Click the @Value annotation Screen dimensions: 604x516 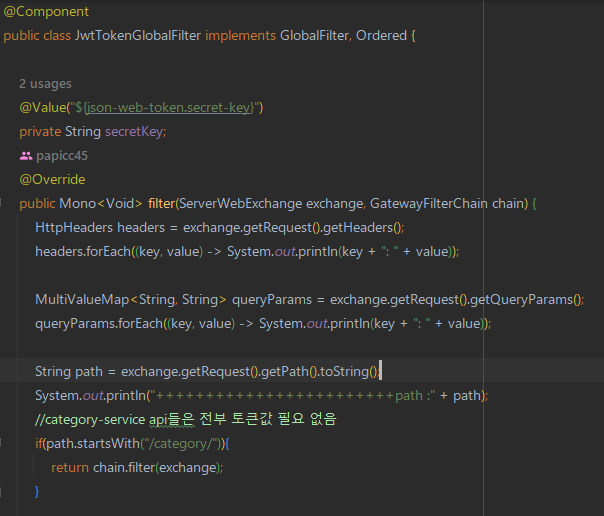[43, 107]
